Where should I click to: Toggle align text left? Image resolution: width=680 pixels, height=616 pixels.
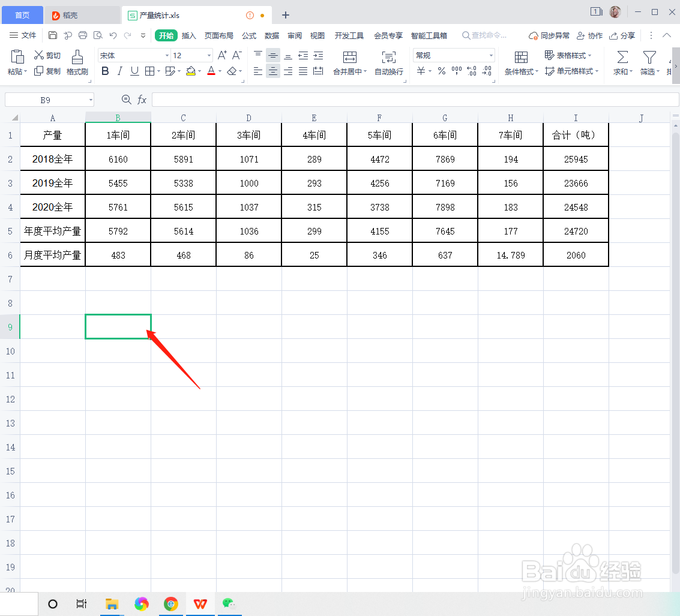click(258, 71)
